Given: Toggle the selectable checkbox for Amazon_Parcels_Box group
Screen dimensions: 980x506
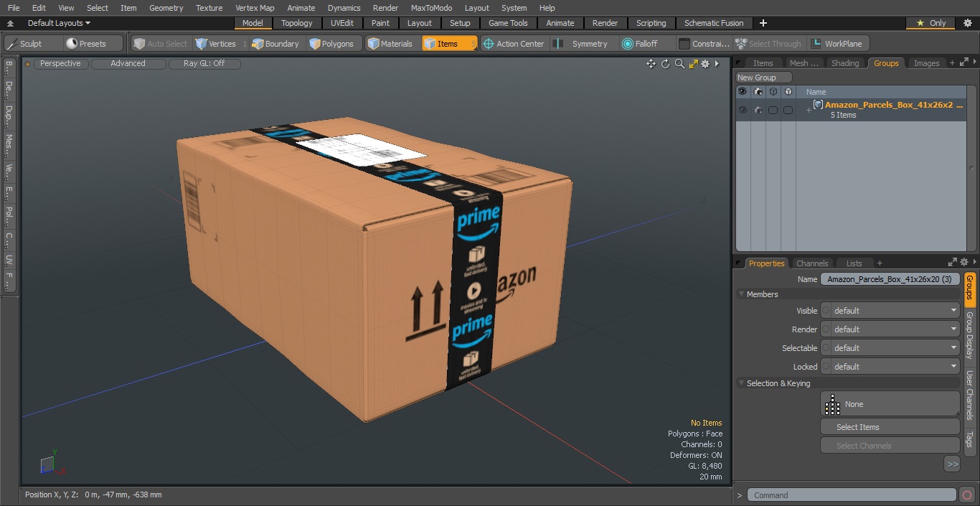Looking at the screenshot, I should pos(773,110).
